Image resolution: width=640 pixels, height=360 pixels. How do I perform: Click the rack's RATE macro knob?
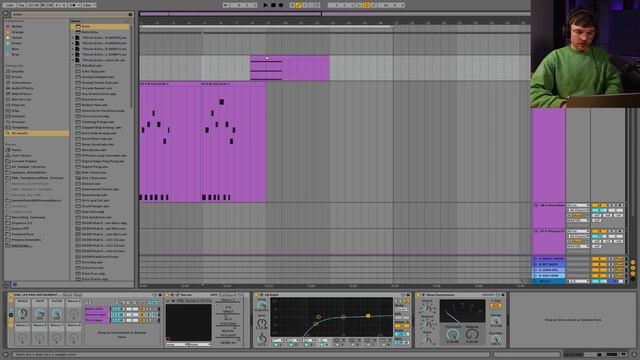[x=40, y=314]
